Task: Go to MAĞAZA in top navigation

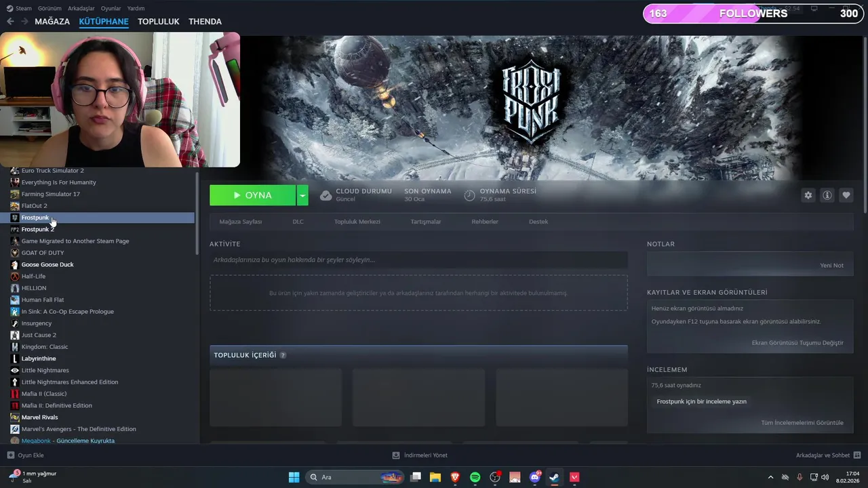Action: [52, 22]
